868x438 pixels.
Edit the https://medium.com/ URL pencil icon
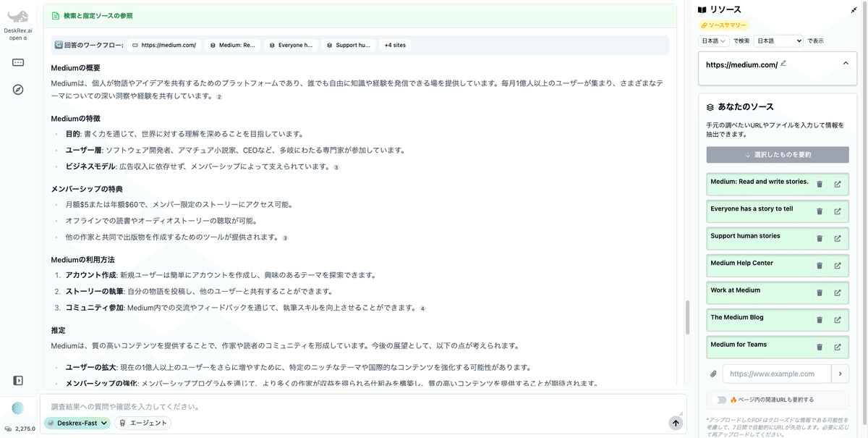pyautogui.click(x=783, y=64)
